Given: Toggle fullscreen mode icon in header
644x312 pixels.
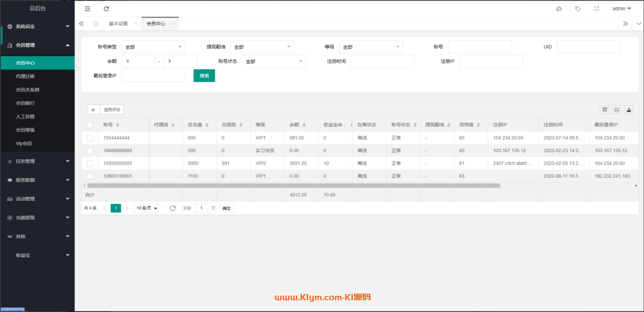Looking at the screenshot, I should pyautogui.click(x=596, y=9).
